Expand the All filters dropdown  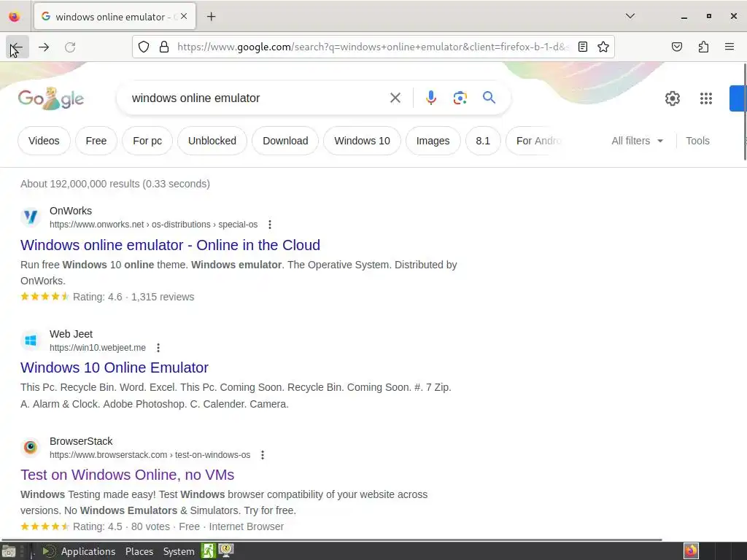coord(637,141)
